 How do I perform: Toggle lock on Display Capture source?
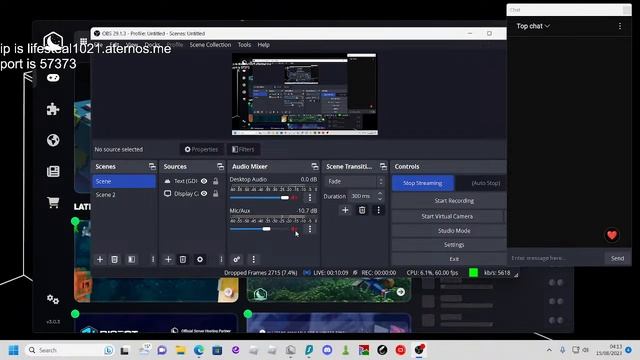216,193
